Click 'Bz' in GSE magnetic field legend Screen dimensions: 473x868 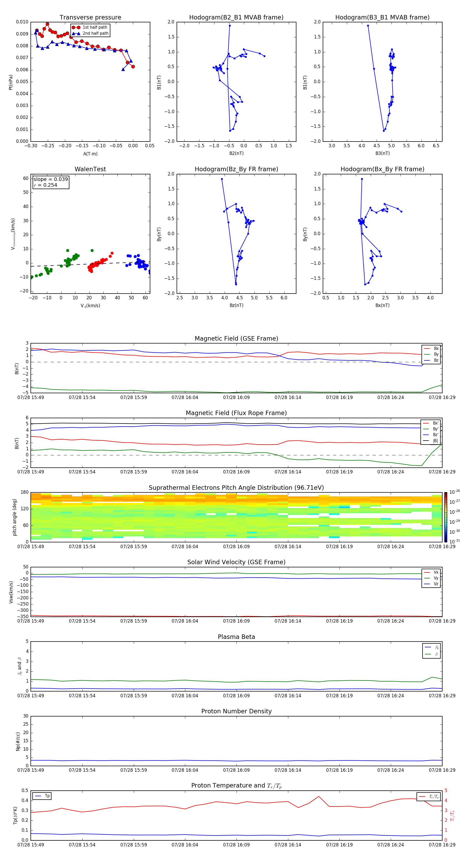(436, 360)
